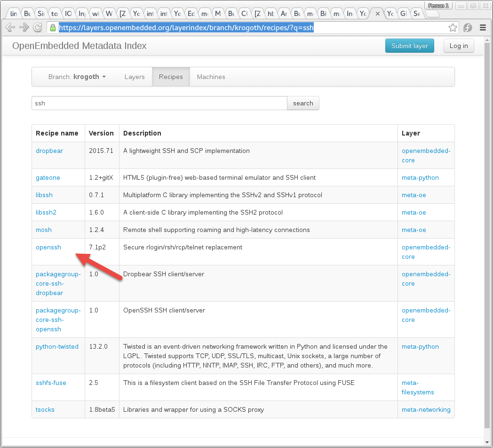Click the browser back arrow icon
493x448 pixels.
tap(9, 28)
